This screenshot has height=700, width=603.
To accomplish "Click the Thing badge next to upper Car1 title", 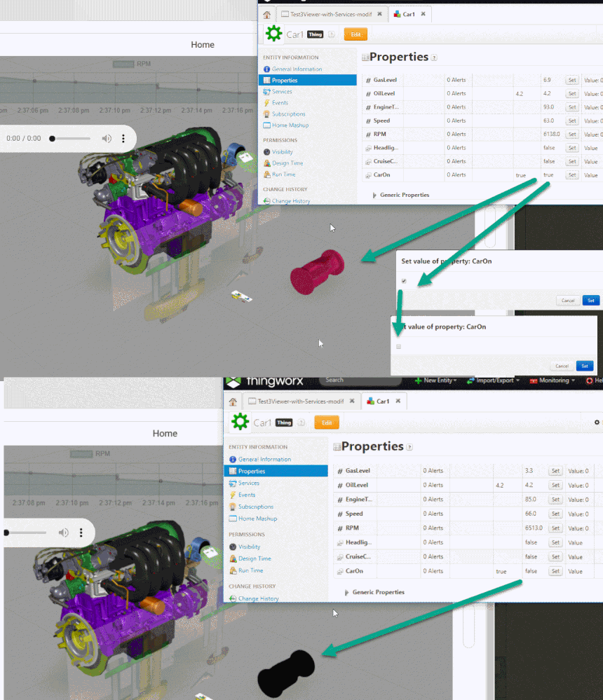I will tap(315, 34).
